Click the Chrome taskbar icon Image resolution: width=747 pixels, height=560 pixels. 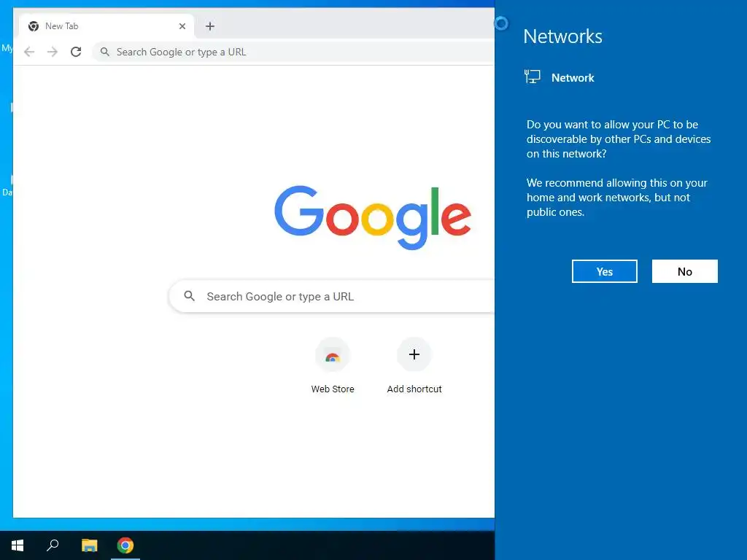[125, 545]
